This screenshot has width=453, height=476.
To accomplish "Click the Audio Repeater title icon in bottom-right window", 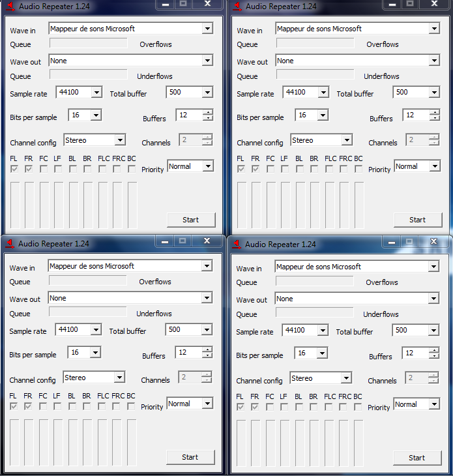I will click(237, 244).
